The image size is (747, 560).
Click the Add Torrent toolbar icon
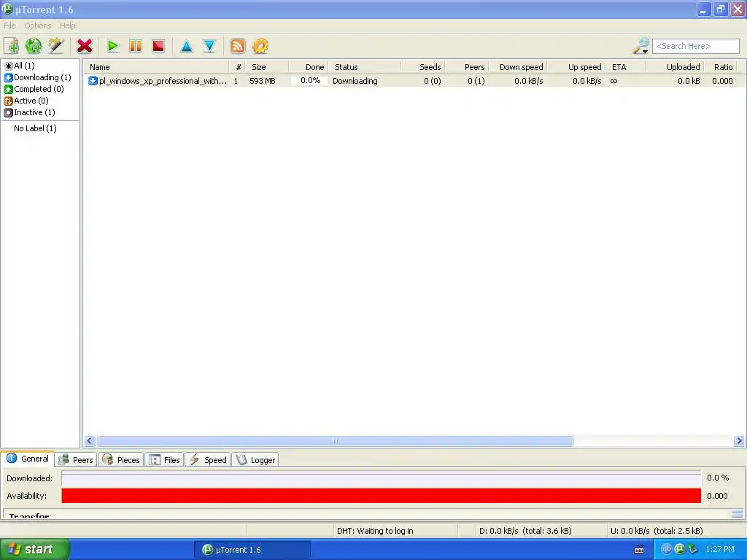12,46
